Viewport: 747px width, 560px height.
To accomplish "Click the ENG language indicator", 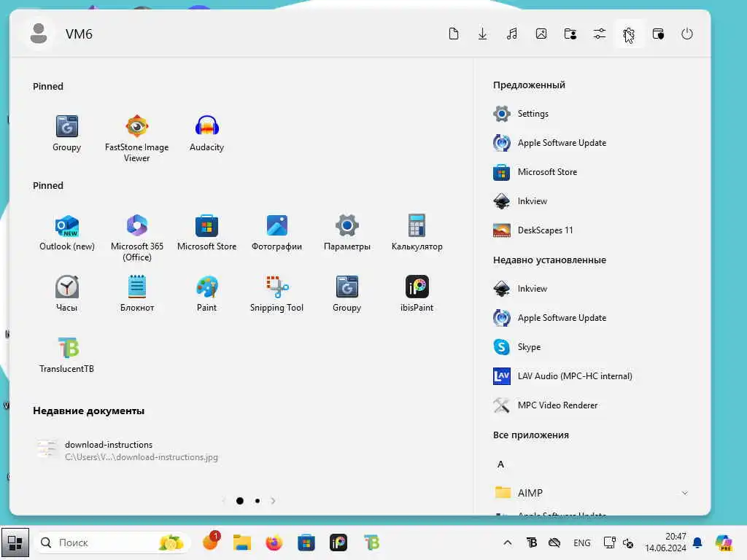I will click(581, 542).
